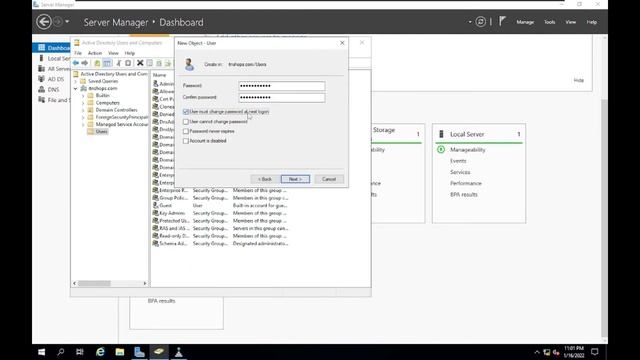The height and width of the screenshot is (360, 640).
Task: Open the navigation history dropdown arrow
Action: tap(67, 22)
